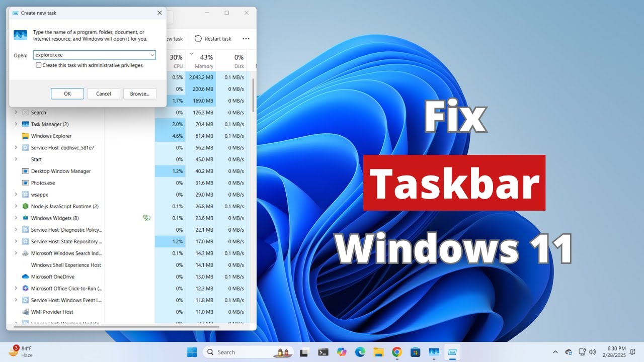644x362 pixels.
Task: Open the weather widget showing 84°F Haze
Action: [x=21, y=351]
